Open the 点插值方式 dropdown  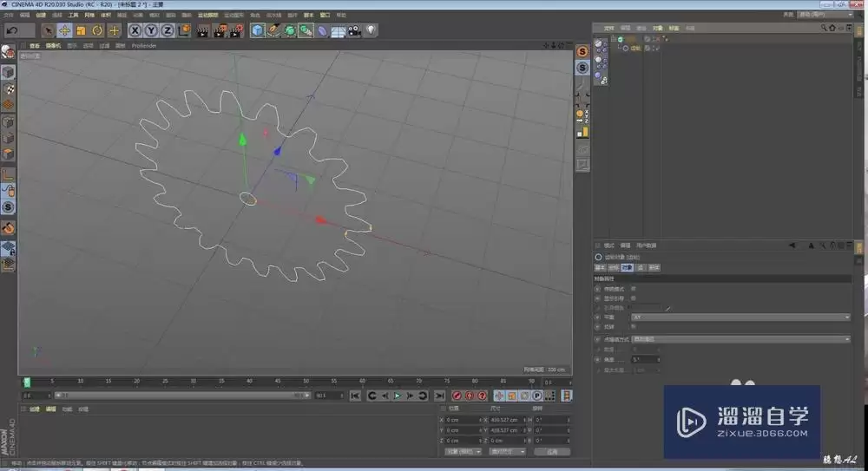click(740, 339)
